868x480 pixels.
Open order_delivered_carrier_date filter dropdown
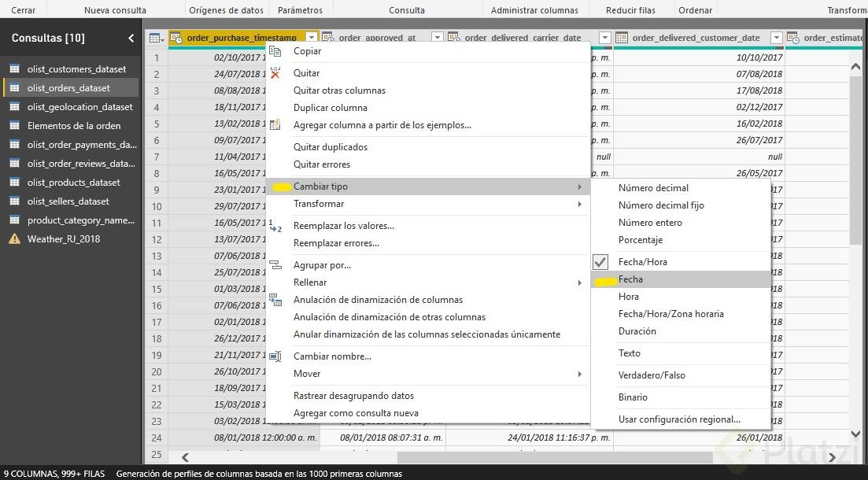tap(605, 38)
